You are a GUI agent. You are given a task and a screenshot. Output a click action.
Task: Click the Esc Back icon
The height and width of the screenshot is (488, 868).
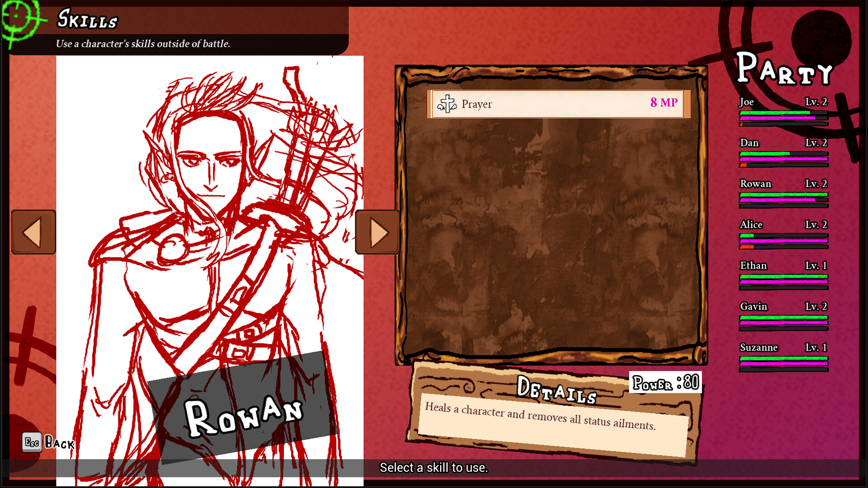pos(32,442)
